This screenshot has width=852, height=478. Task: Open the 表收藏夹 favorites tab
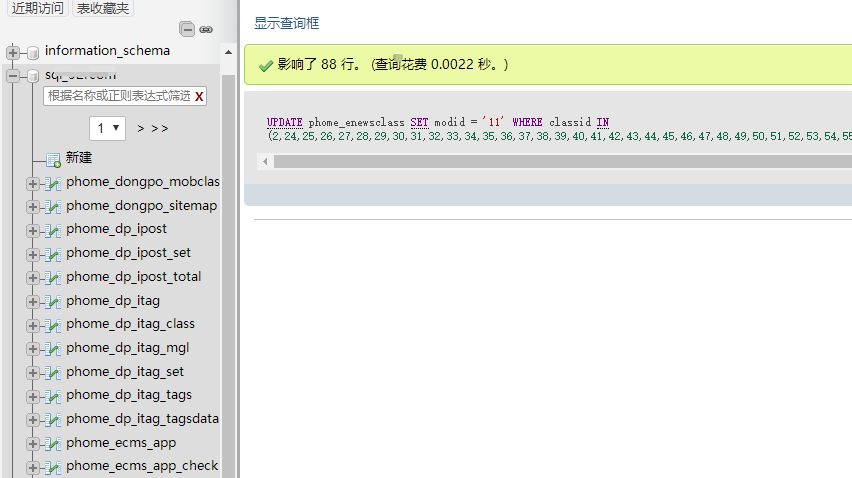coord(104,8)
